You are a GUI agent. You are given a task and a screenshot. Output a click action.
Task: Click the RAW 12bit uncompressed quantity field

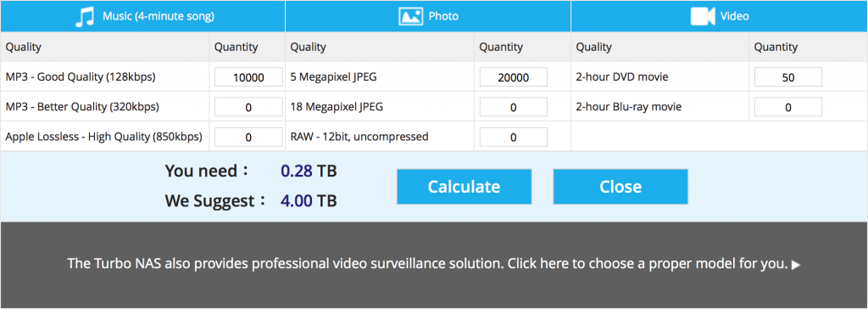pos(513,137)
